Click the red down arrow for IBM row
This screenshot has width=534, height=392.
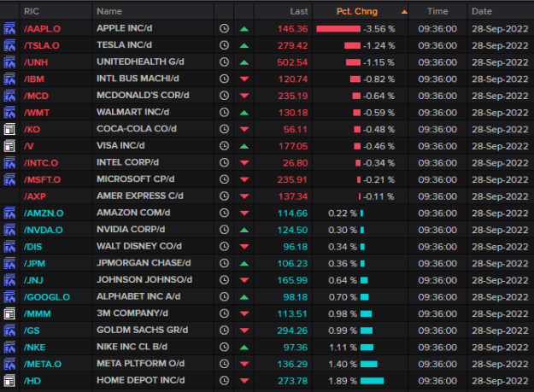tap(244, 79)
